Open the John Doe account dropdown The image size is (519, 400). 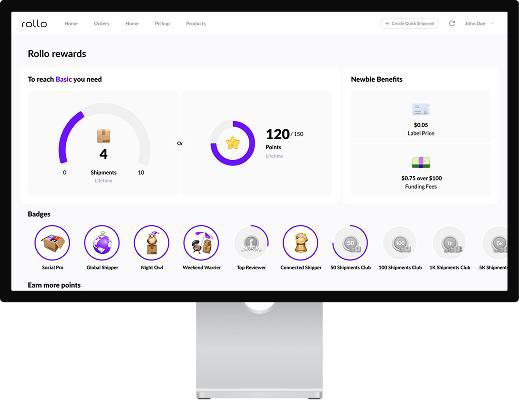click(x=479, y=24)
